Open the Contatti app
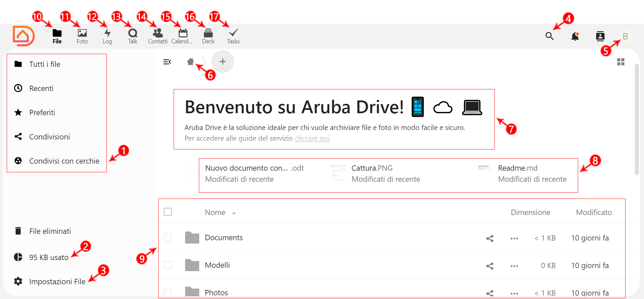 tap(158, 36)
